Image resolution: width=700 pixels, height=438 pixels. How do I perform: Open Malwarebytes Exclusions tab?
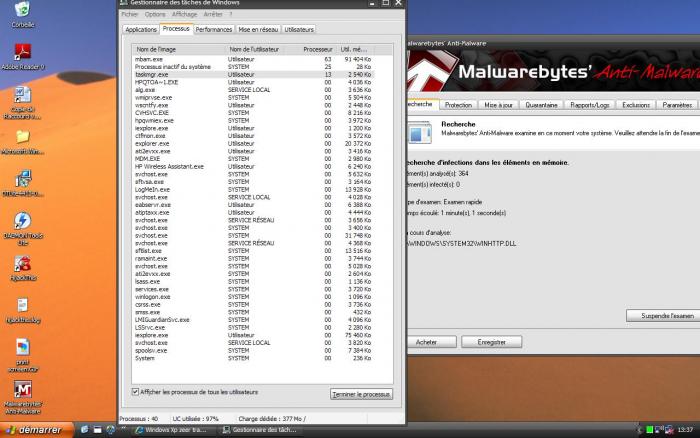pyautogui.click(x=636, y=105)
